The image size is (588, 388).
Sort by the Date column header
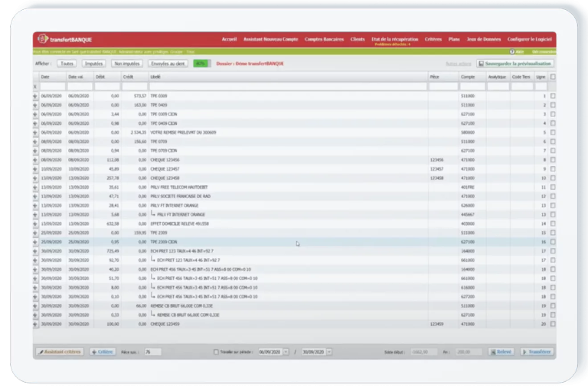[x=53, y=77]
